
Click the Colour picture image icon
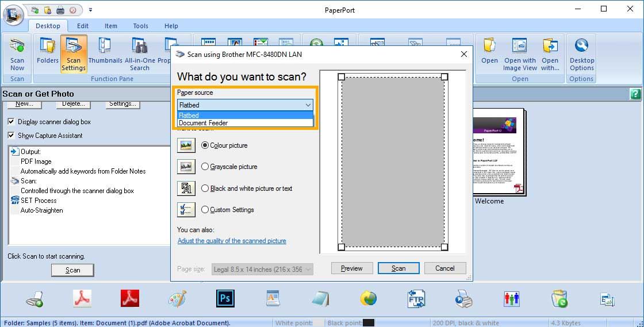click(186, 145)
